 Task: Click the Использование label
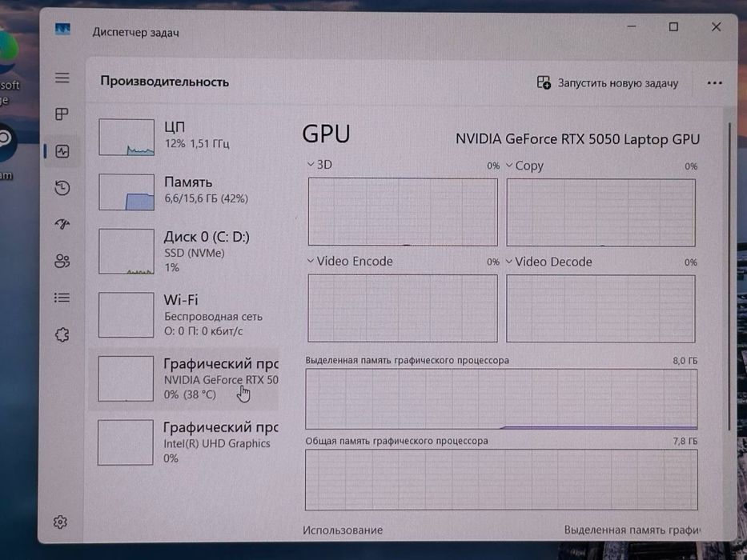click(343, 530)
